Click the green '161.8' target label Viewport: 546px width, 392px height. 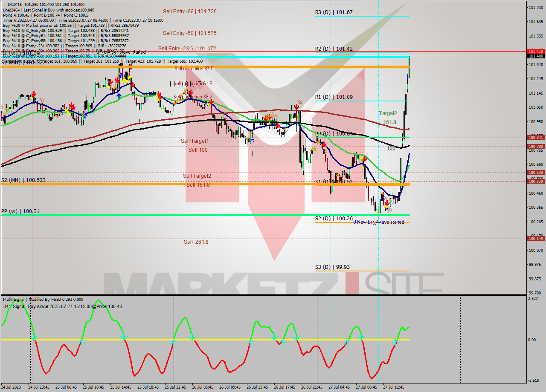(389, 122)
